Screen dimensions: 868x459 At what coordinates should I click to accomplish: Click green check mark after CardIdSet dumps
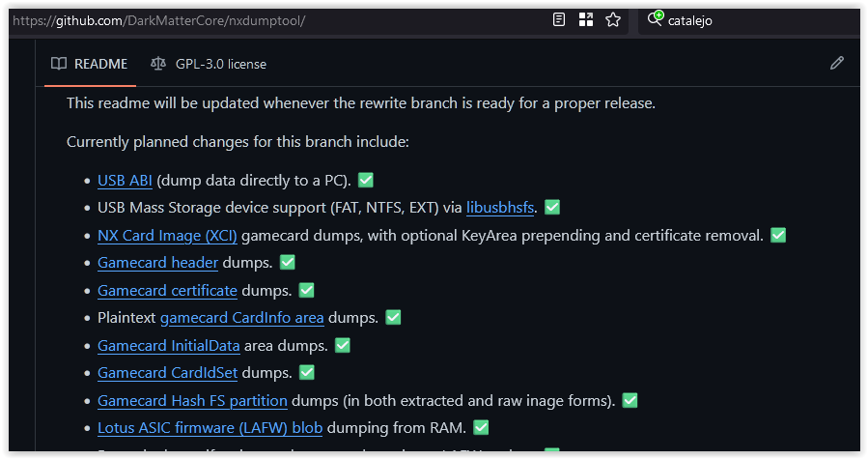(x=307, y=373)
